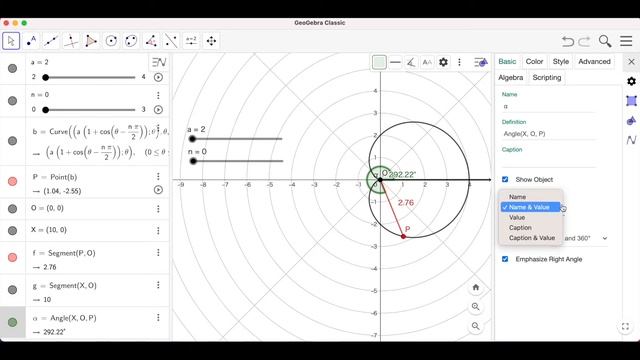This screenshot has height=360, width=640.
Task: Toggle visibility of point O
Action: (13, 209)
